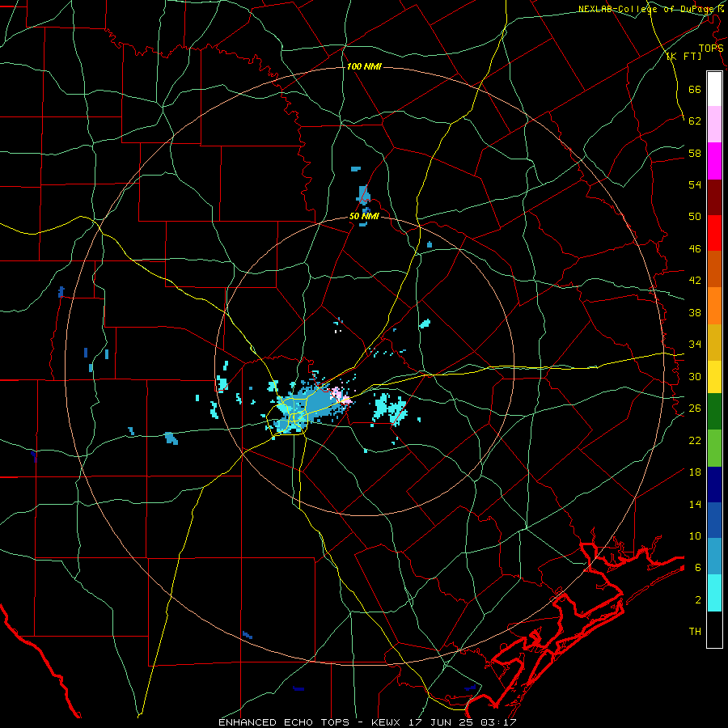Click the 18 legend value
Screen dimensions: 728x728
pyautogui.click(x=695, y=472)
